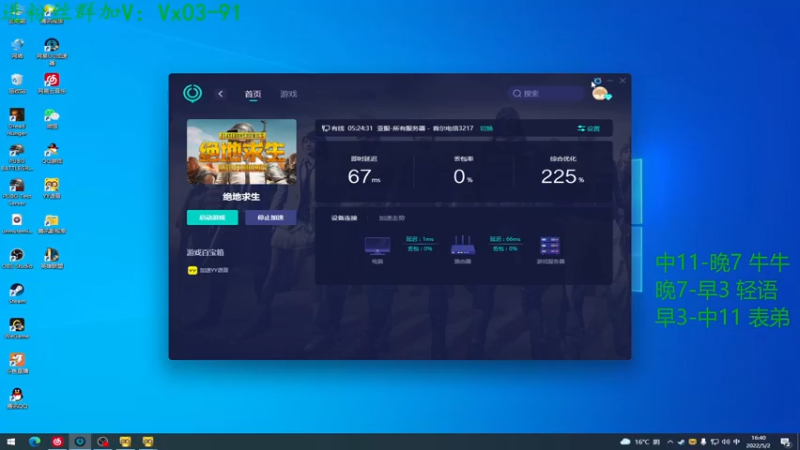Viewport: 800px width, 450px height.
Task: Expand the system tray hidden icons chevron
Action: [x=670, y=442]
